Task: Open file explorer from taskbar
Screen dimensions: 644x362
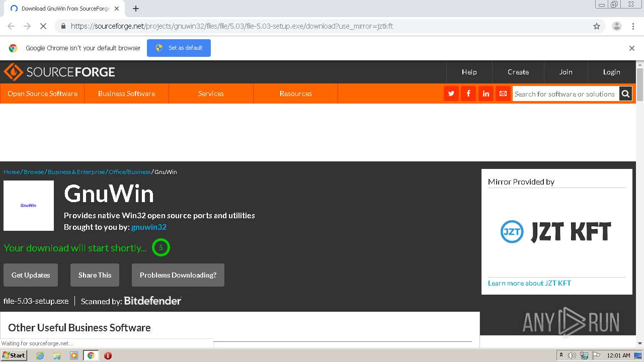Action: pyautogui.click(x=57, y=355)
